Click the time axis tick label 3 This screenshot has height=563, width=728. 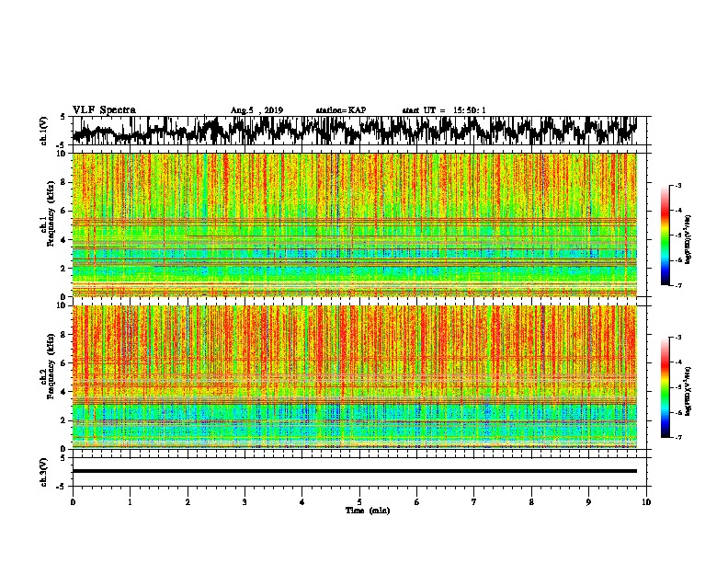pos(245,502)
